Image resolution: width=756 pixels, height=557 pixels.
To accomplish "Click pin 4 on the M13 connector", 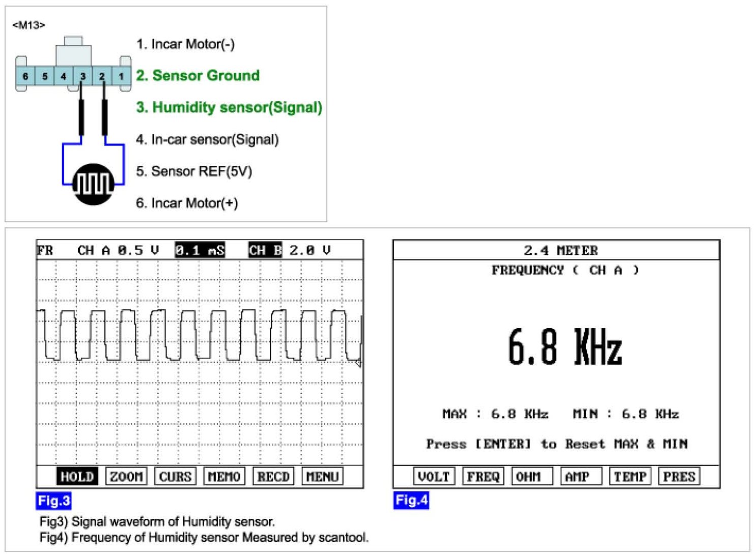I will [x=64, y=76].
